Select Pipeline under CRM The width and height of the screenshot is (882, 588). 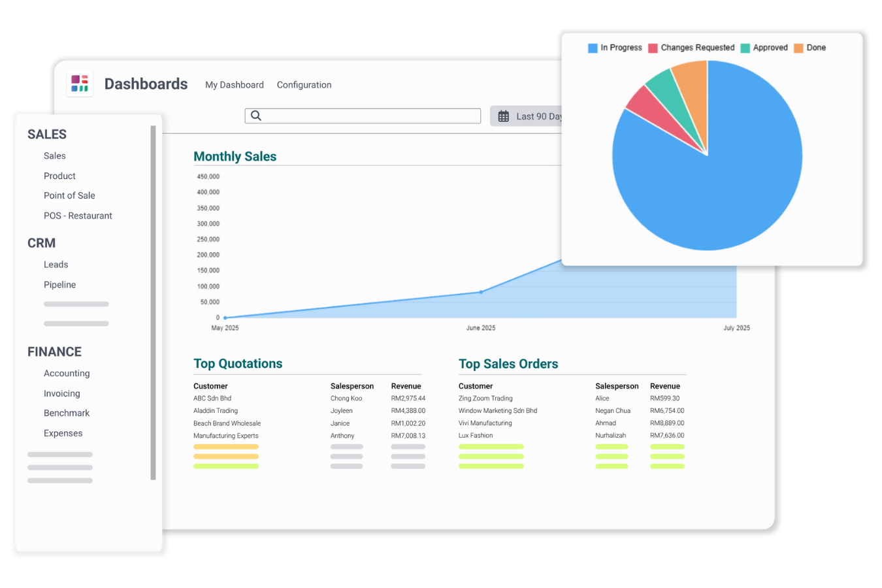[59, 285]
